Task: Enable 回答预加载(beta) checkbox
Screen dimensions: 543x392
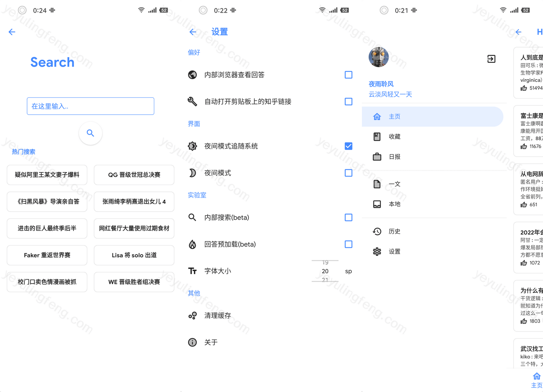Action: point(348,244)
